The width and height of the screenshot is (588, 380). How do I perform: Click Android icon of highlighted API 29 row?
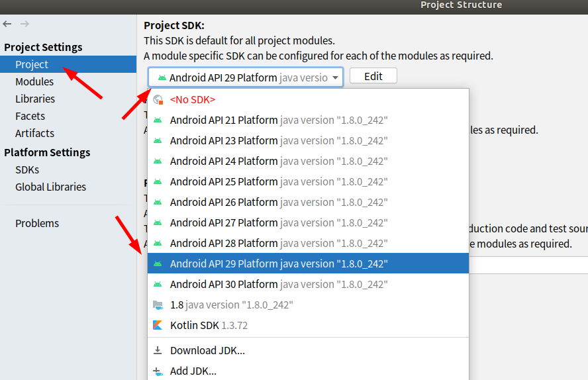coord(158,264)
